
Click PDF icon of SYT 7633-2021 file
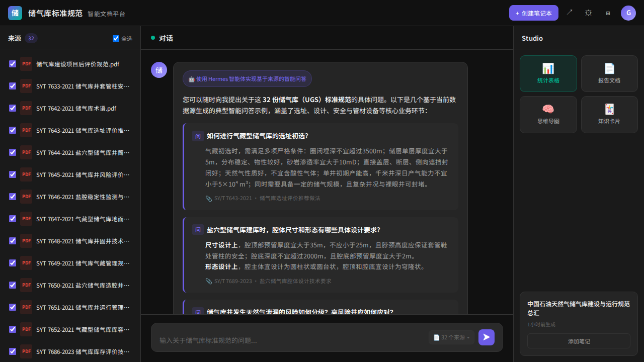click(26, 86)
